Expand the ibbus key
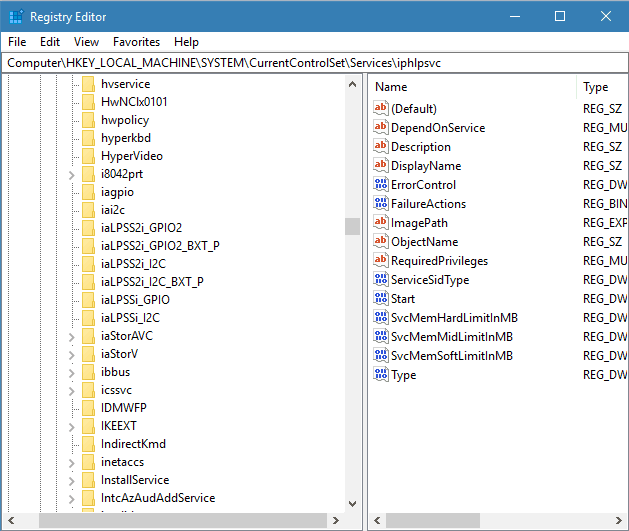 71,373
